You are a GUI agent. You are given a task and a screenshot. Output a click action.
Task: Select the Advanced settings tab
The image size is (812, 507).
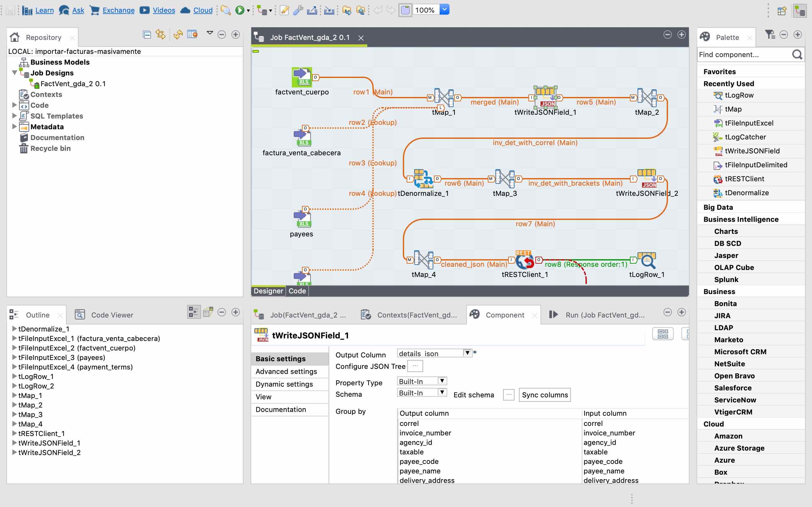tap(286, 371)
